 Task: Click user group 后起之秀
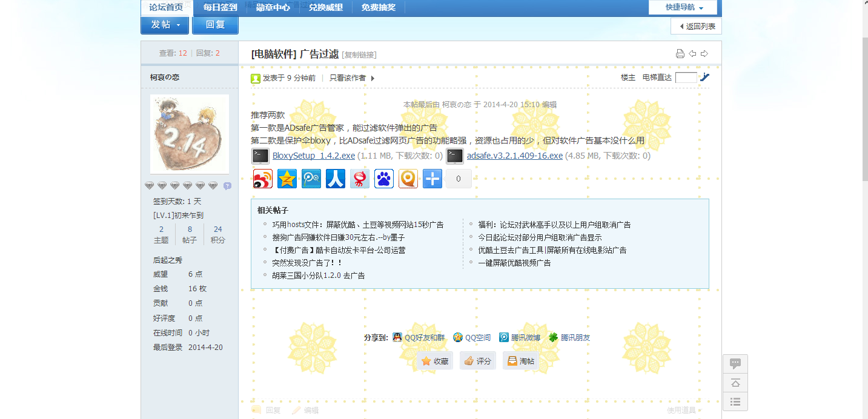click(168, 260)
